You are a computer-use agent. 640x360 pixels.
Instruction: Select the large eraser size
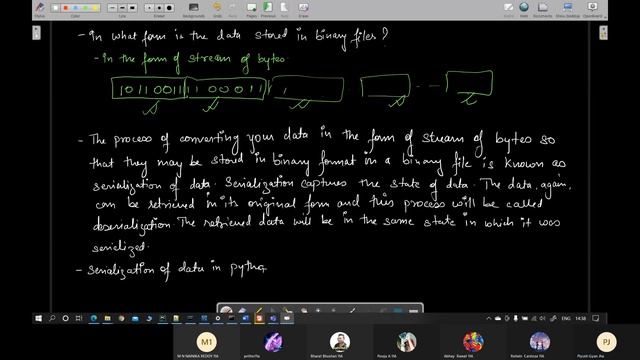(169, 8)
